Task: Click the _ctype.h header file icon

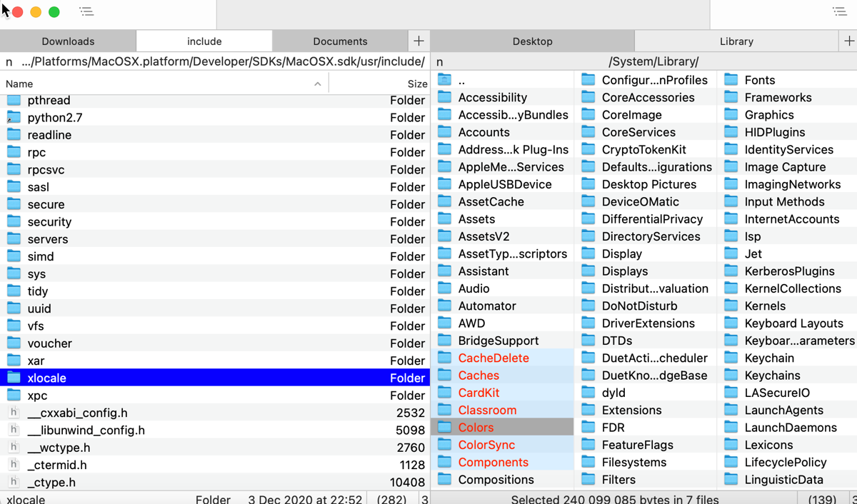Action: [14, 482]
